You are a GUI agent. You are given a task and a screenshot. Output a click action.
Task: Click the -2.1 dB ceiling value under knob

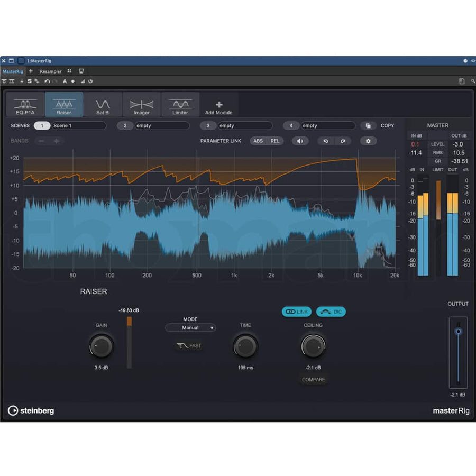pyautogui.click(x=313, y=368)
